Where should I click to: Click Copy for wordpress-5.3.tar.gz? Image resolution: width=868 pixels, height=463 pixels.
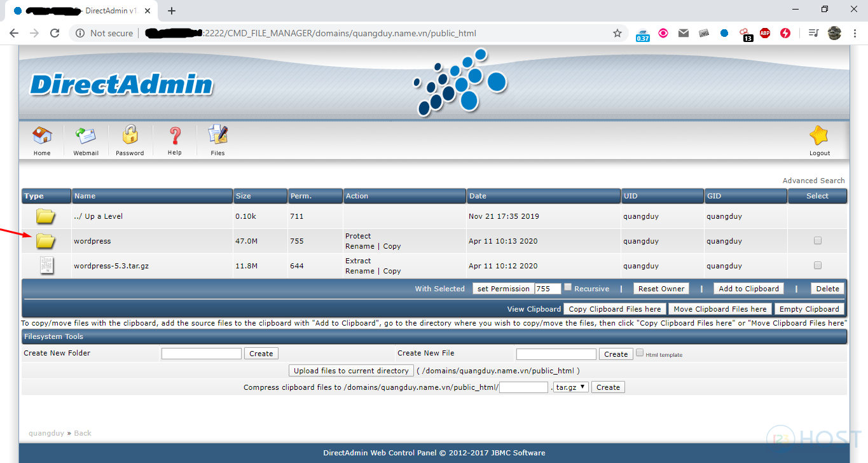(392, 271)
